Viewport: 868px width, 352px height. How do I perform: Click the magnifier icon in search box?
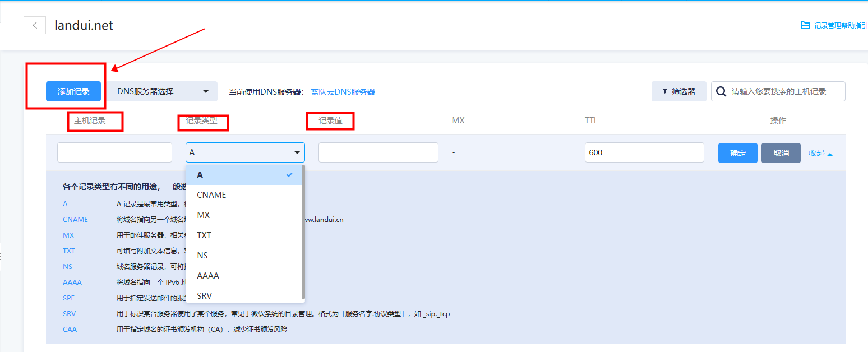(721, 91)
